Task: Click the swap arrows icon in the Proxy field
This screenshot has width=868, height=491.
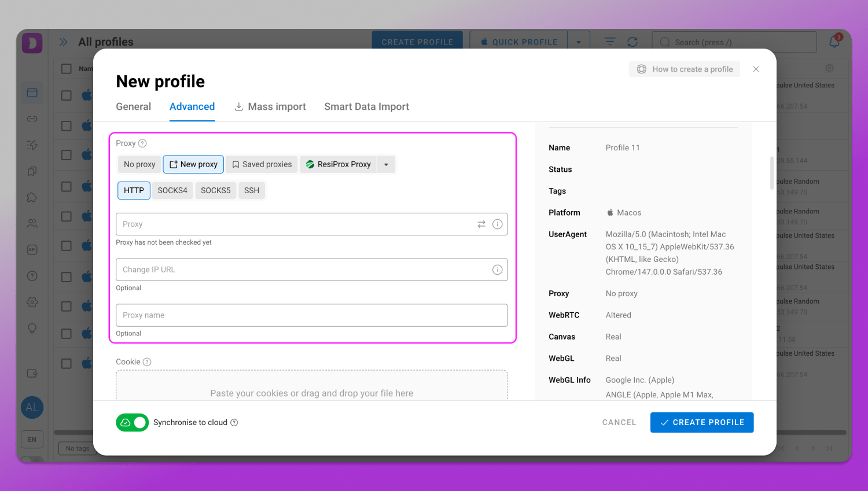Action: [x=481, y=224]
